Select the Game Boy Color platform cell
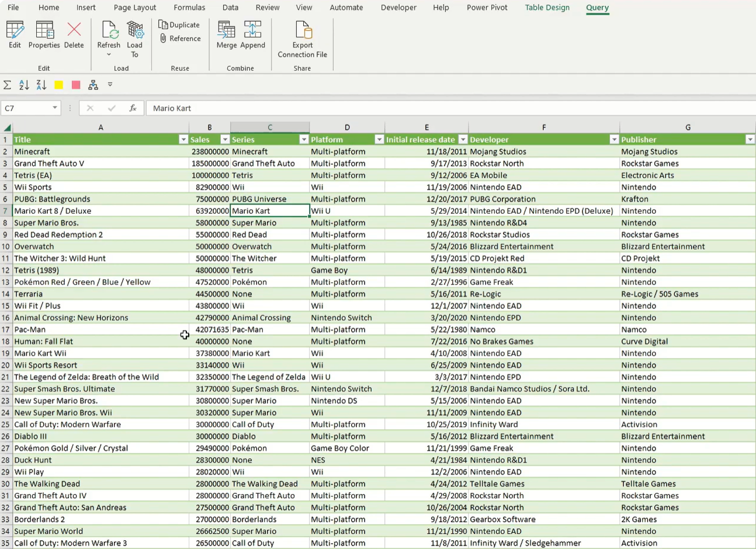This screenshot has height=549, width=756. tap(347, 448)
